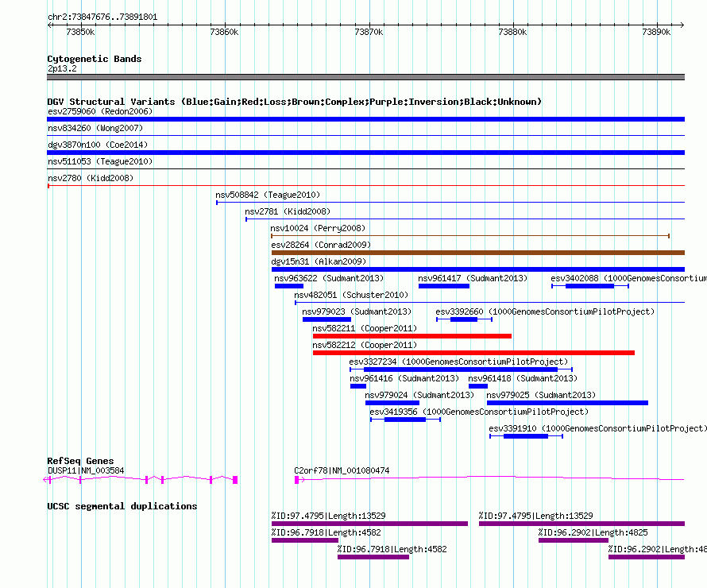
Task: Click the last DUSP11 exon block
Action: tap(235, 480)
